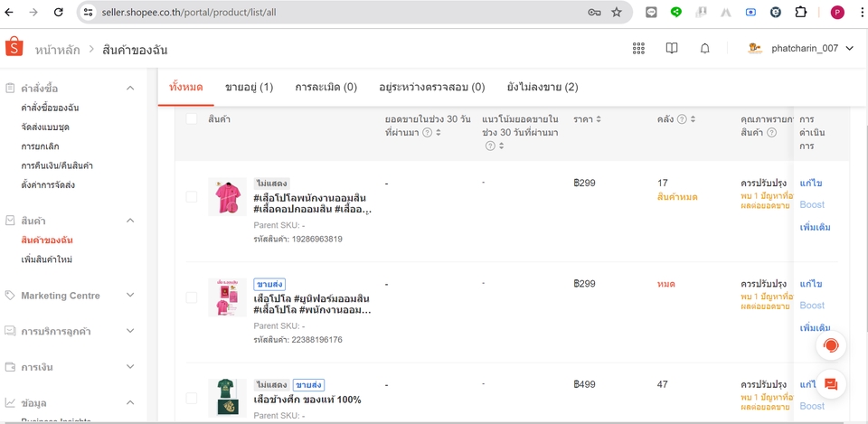868x424 pixels.
Task: Click the LINE extension icon in toolbar
Action: click(x=652, y=12)
